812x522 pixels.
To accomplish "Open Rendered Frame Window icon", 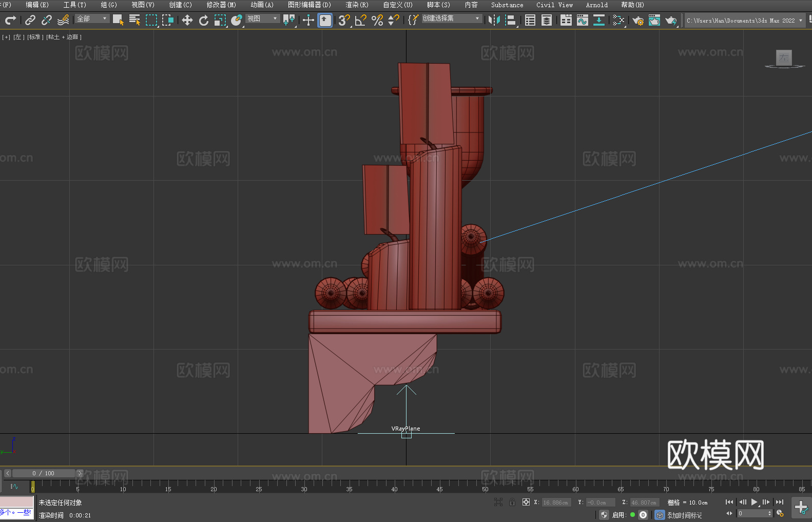I will (654, 20).
